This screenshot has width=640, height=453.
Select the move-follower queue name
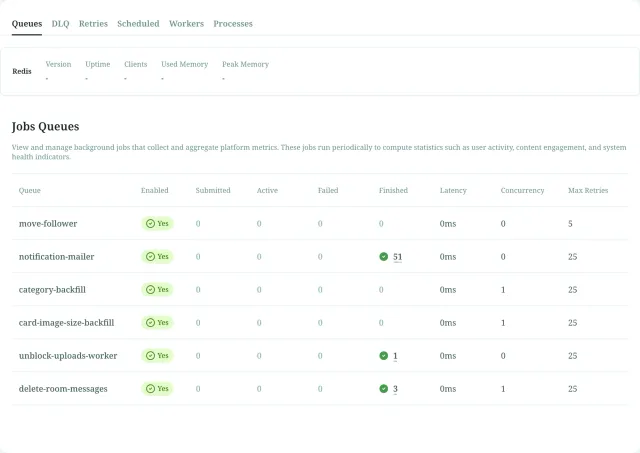tap(48, 224)
